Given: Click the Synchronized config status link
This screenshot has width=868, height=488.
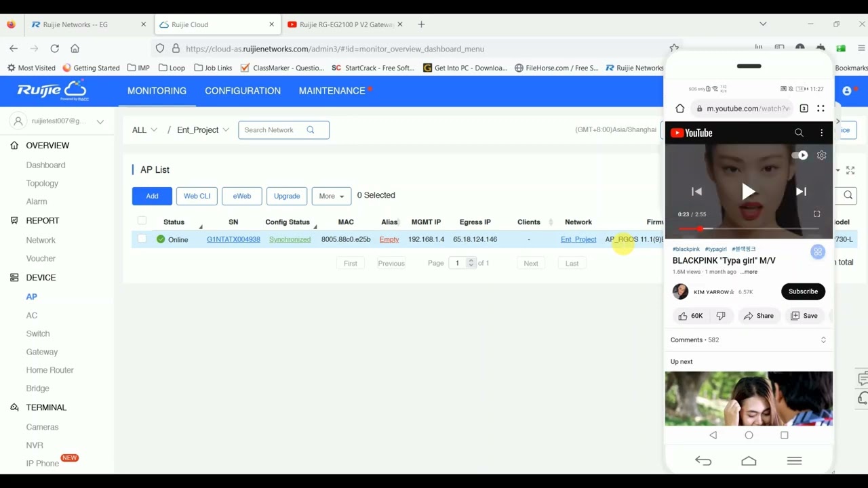Looking at the screenshot, I should click(290, 239).
